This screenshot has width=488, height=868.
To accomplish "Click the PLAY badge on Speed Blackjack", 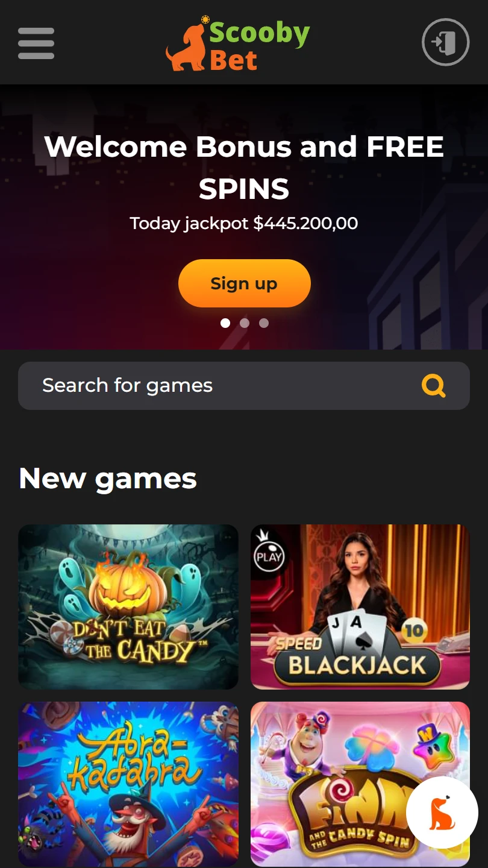I will [269, 556].
